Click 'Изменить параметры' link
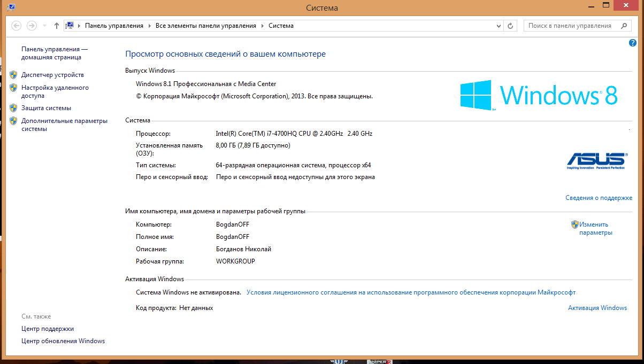This screenshot has width=644, height=364. click(x=595, y=229)
